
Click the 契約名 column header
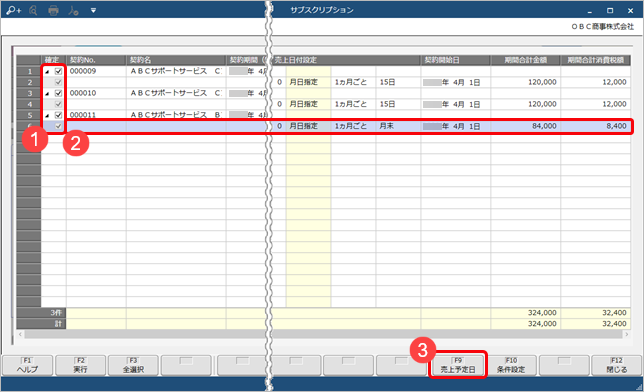[x=176, y=60]
